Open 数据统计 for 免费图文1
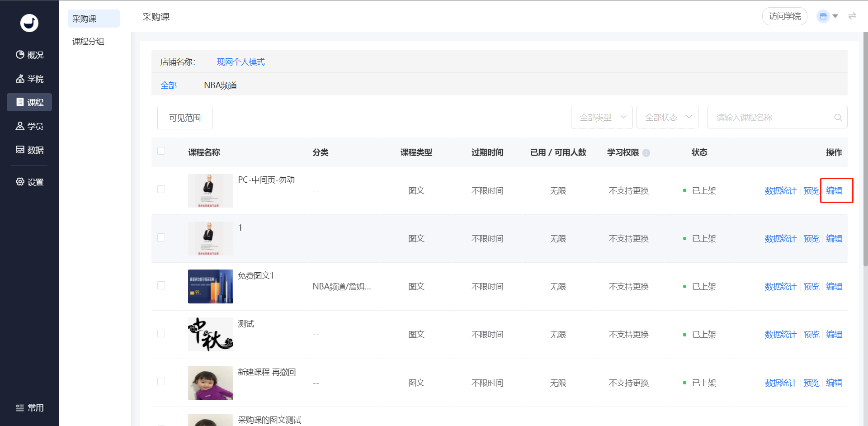This screenshot has height=426, width=868. click(780, 287)
